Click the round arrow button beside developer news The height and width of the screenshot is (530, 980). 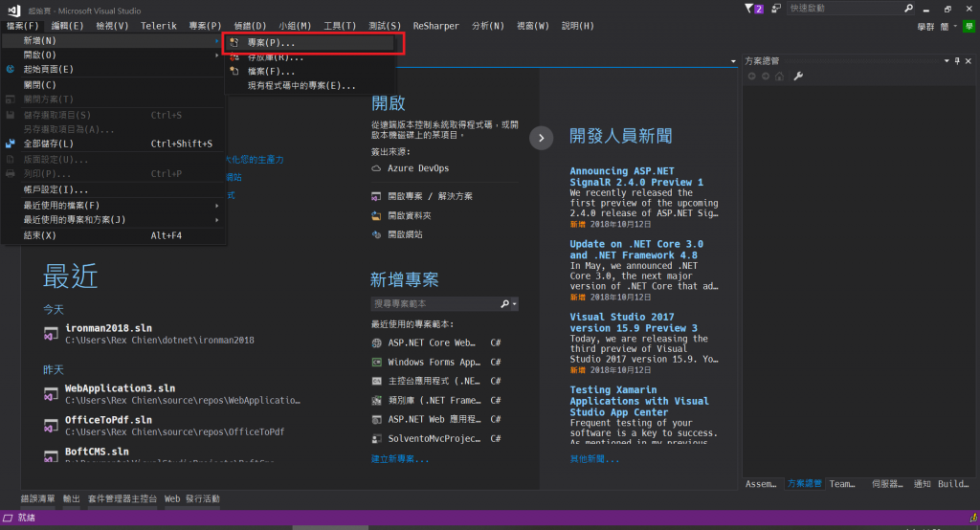point(542,138)
